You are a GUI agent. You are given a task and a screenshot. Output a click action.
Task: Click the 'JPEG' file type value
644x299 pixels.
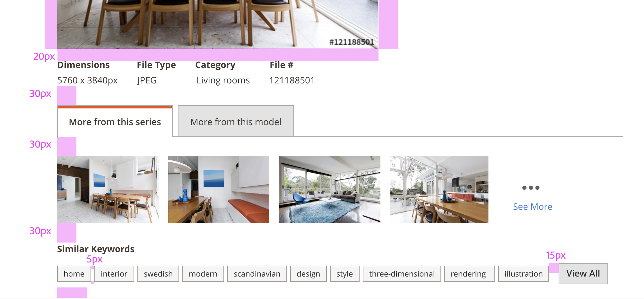pos(147,80)
